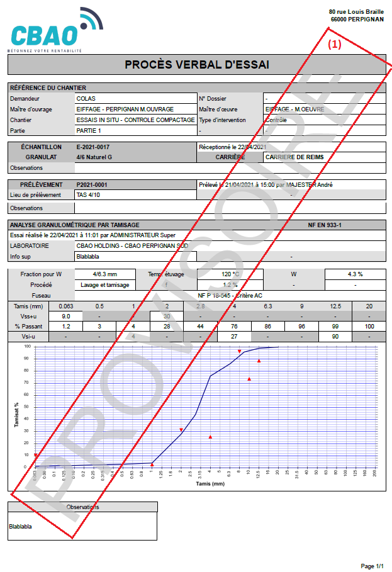
Task: Click the Vsi-u value "27"
Action: coord(234,337)
